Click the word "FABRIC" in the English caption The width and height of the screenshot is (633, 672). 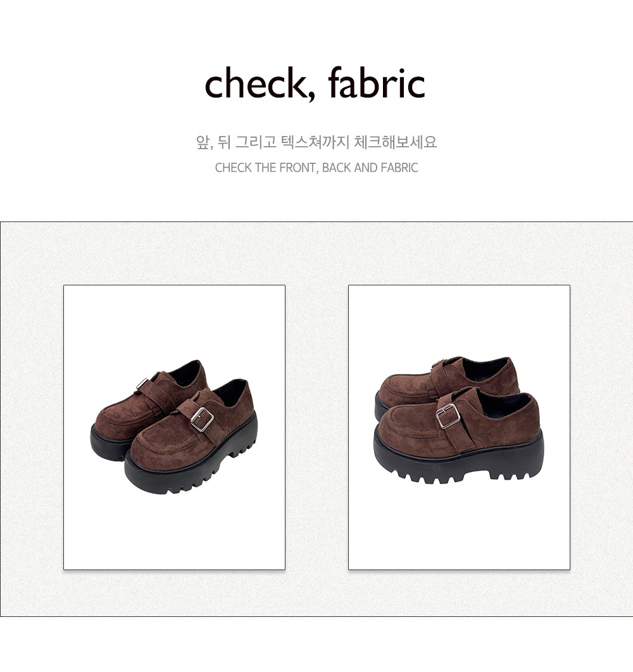coord(399,168)
